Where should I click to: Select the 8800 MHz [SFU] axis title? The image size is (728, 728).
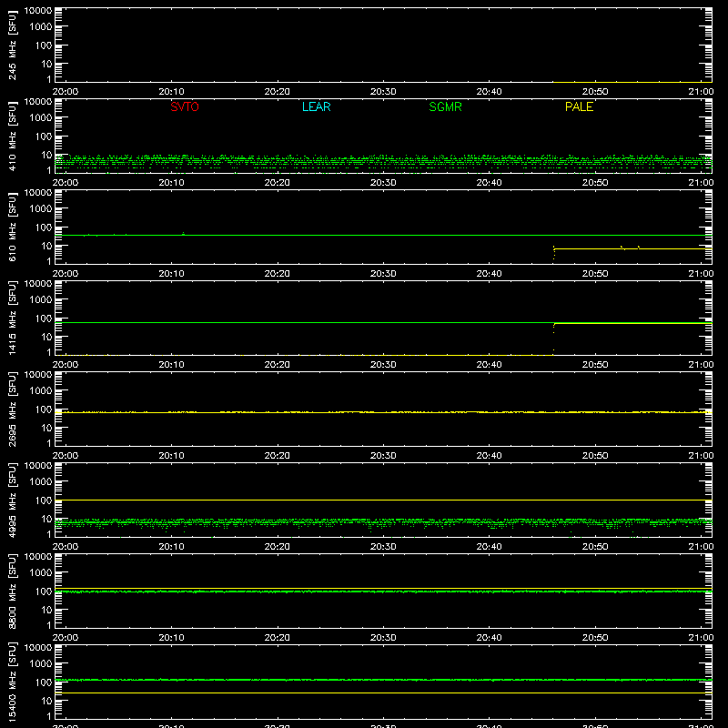[x=12, y=591]
